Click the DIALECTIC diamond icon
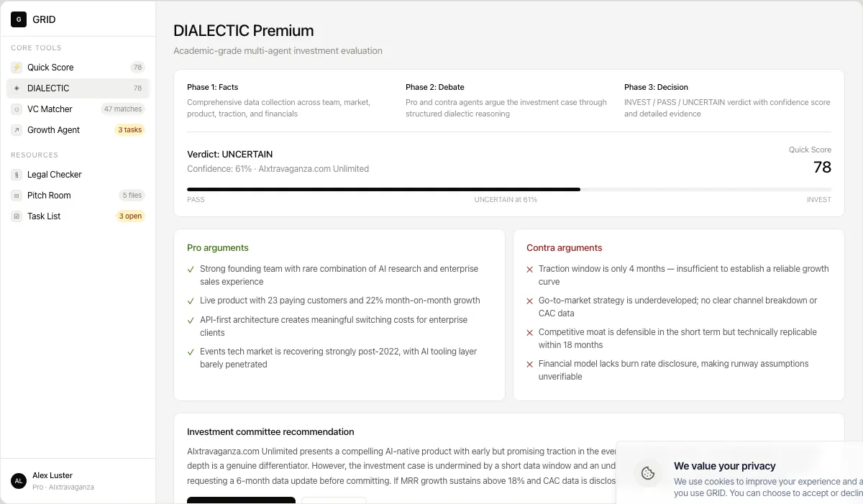 16,88
